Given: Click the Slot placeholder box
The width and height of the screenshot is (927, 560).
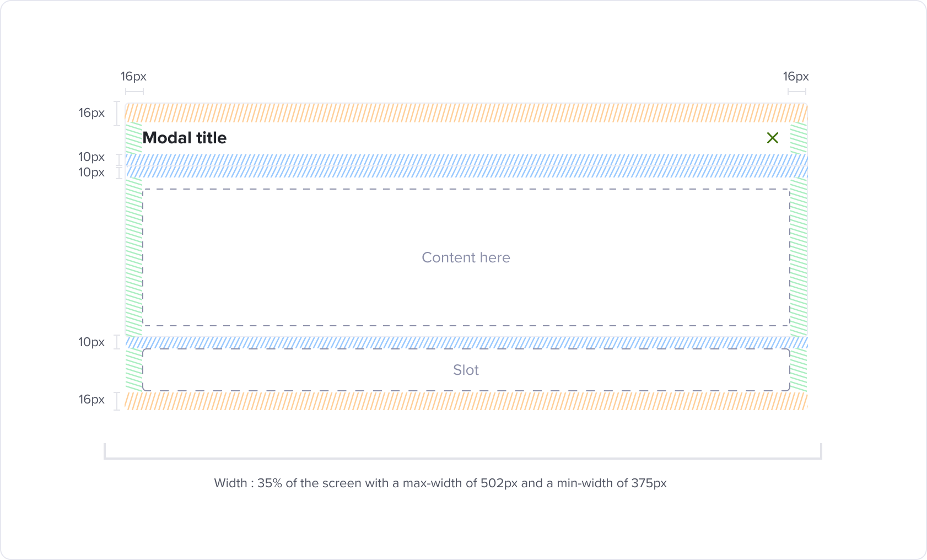Looking at the screenshot, I should click(x=466, y=370).
